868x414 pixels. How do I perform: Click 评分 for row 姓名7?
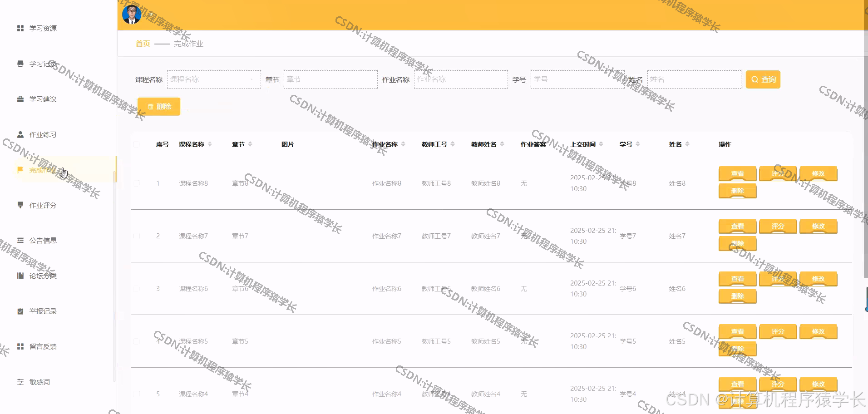click(x=778, y=226)
